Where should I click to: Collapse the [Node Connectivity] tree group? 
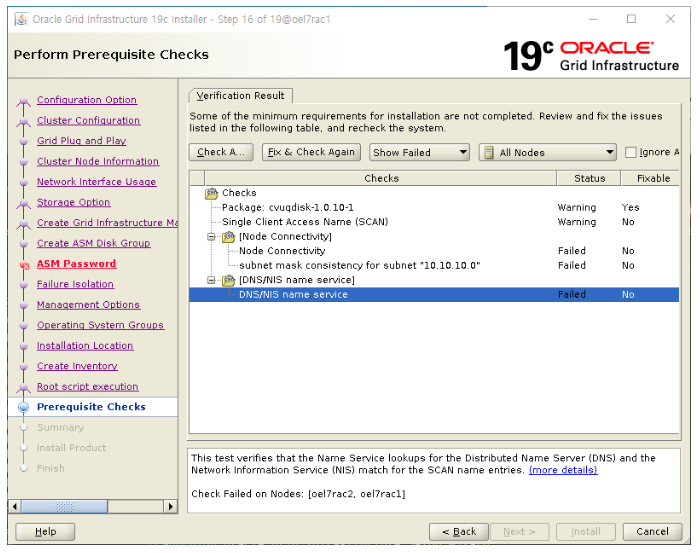pyautogui.click(x=211, y=237)
